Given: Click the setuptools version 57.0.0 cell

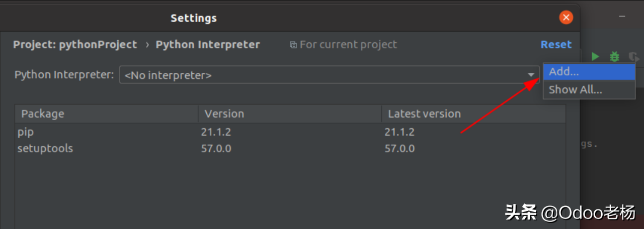Looking at the screenshot, I should tap(216, 149).
